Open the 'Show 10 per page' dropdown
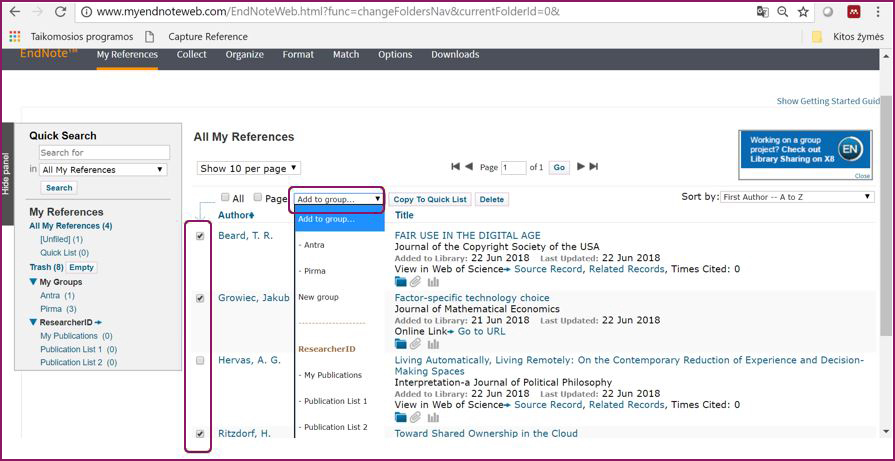Image resolution: width=895 pixels, height=461 pixels. [248, 168]
